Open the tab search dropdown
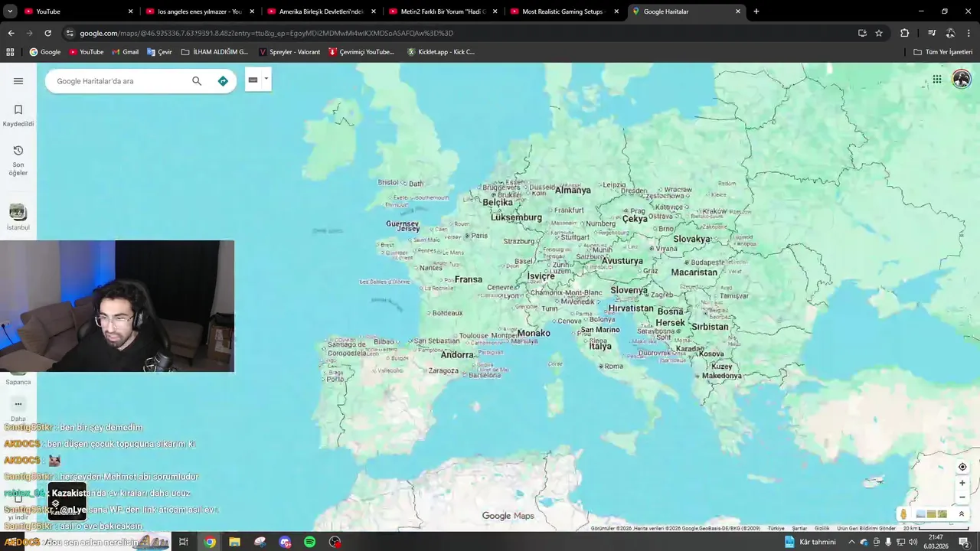The height and width of the screenshot is (551, 980). click(x=9, y=11)
